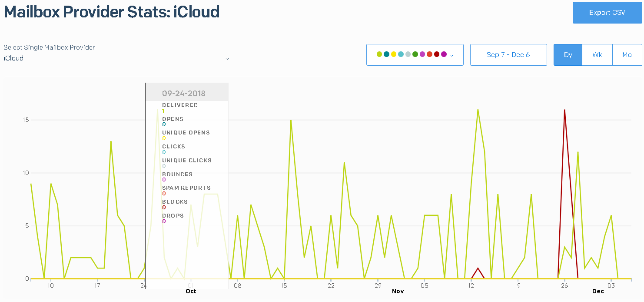Click the delivered peak of 15 near Oct 16
Image resolution: width=644 pixels, height=302 pixels.
(x=291, y=121)
